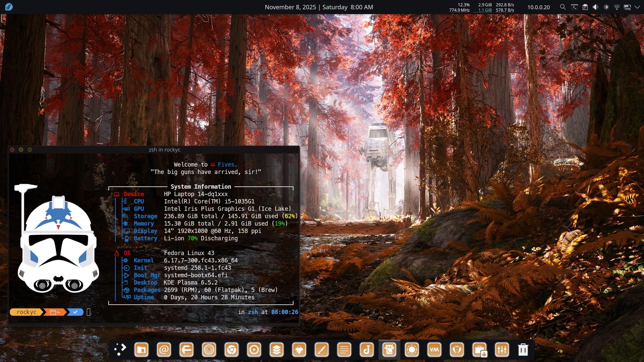Click the date and time clock
The image size is (644, 362).
coord(319,7)
